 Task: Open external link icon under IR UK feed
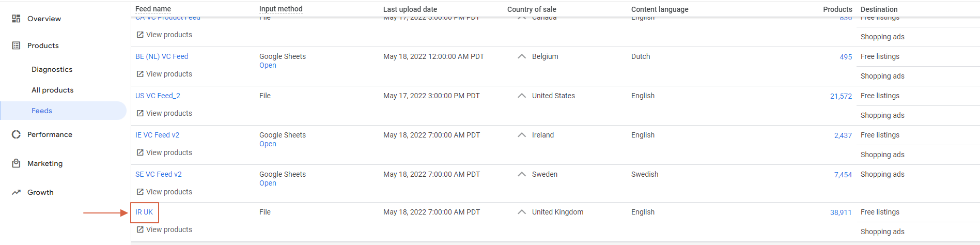tap(140, 229)
